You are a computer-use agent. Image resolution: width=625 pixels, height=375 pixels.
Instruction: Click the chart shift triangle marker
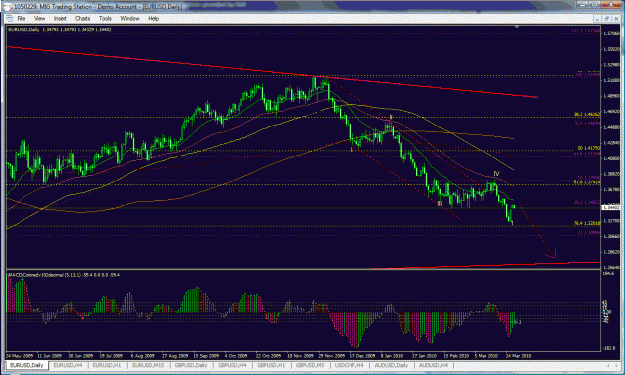point(517,27)
